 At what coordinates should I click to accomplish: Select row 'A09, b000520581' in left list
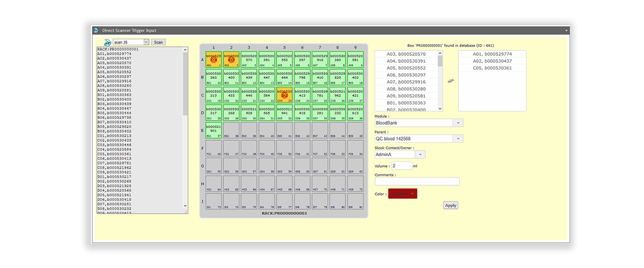click(x=406, y=96)
